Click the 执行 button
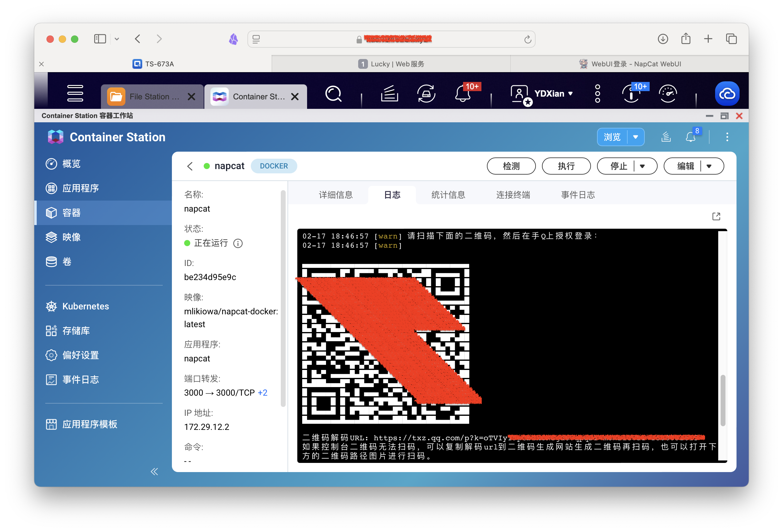Viewport: 783px width, 532px height. (566, 166)
